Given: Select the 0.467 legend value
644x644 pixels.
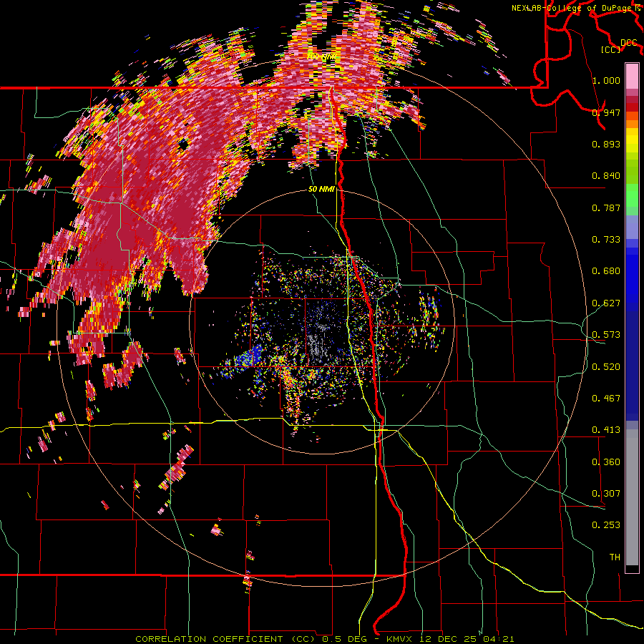Looking at the screenshot, I should [x=606, y=399].
